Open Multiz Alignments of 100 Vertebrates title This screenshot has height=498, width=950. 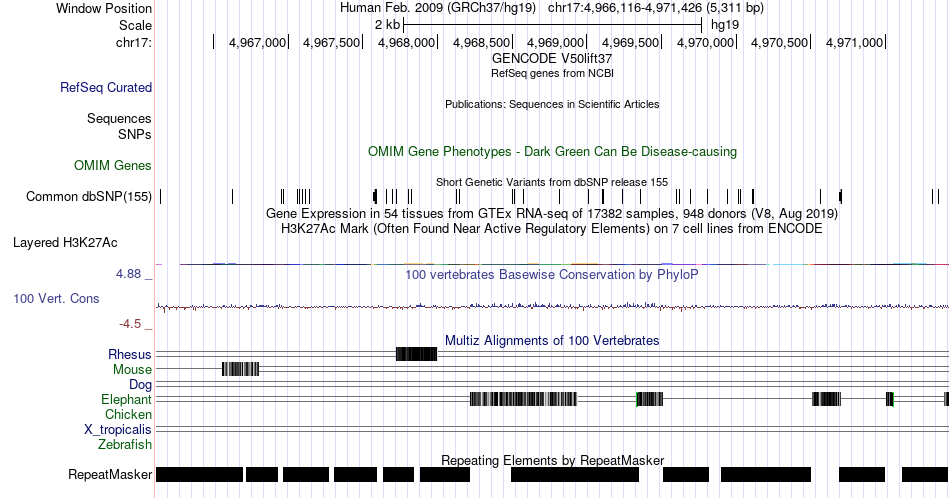[552, 340]
